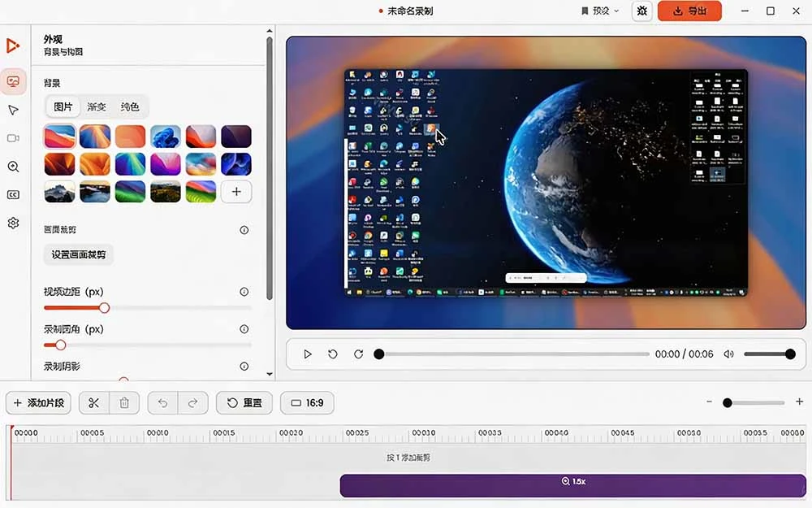Select the dark purple background thumbnail
Viewport: 812px width, 508px height.
click(236, 137)
